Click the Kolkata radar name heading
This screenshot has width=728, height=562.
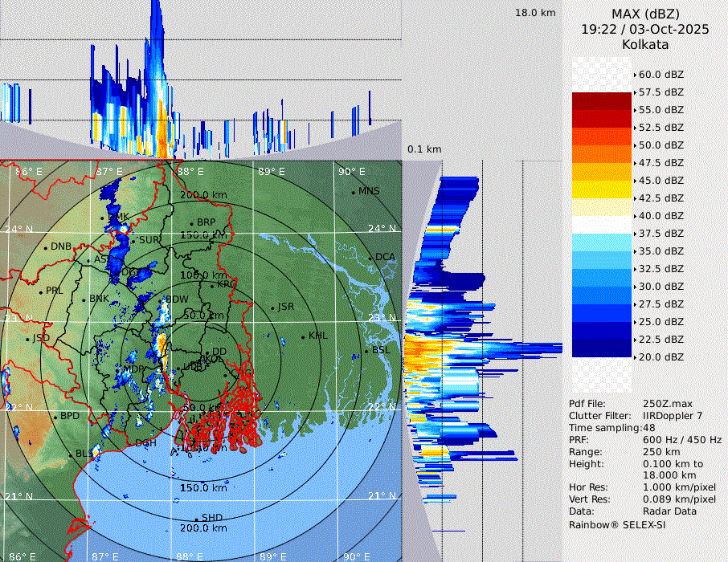click(644, 45)
